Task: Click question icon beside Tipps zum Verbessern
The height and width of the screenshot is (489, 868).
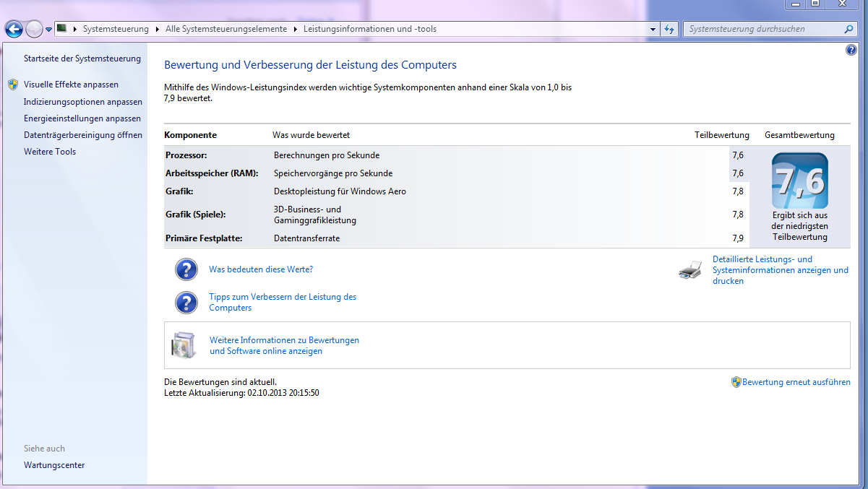Action: point(186,303)
